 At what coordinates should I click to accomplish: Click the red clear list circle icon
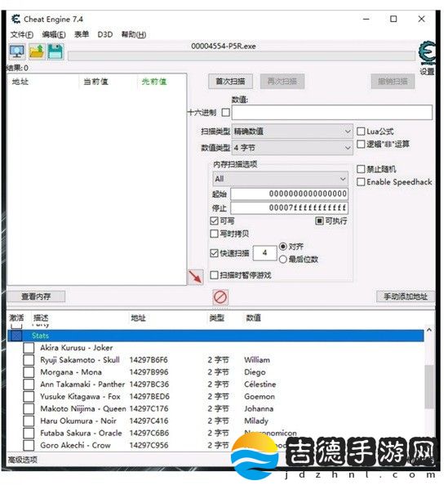pyautogui.click(x=220, y=297)
